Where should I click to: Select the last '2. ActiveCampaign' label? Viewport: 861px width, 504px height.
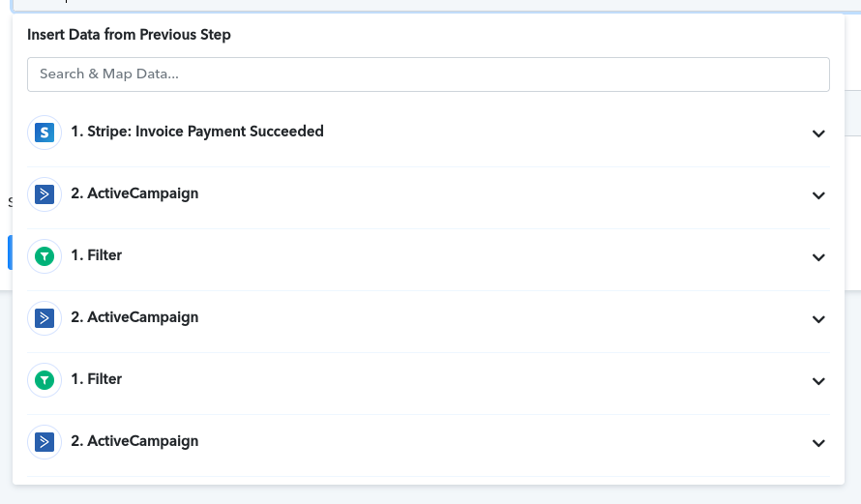pos(134,441)
